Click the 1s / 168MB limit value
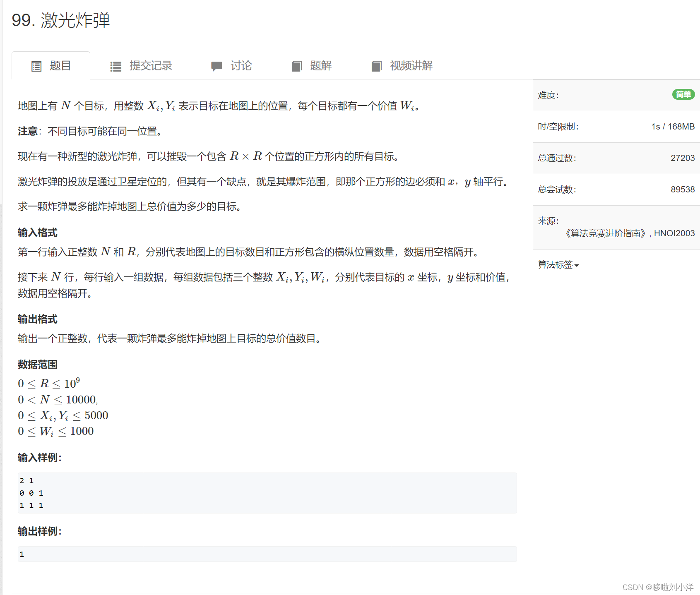The width and height of the screenshot is (700, 595). pos(673,127)
